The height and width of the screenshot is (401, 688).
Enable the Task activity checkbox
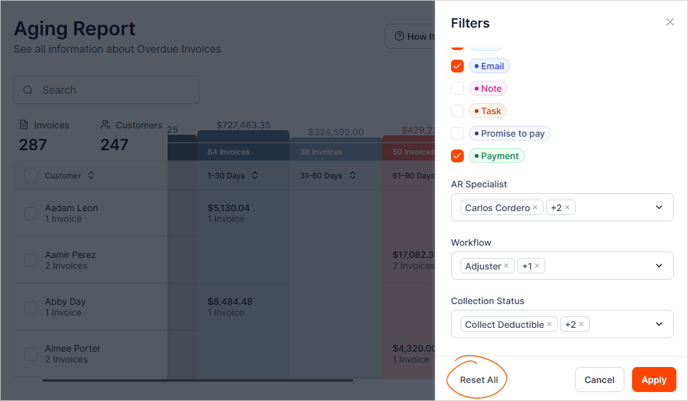pyautogui.click(x=457, y=111)
